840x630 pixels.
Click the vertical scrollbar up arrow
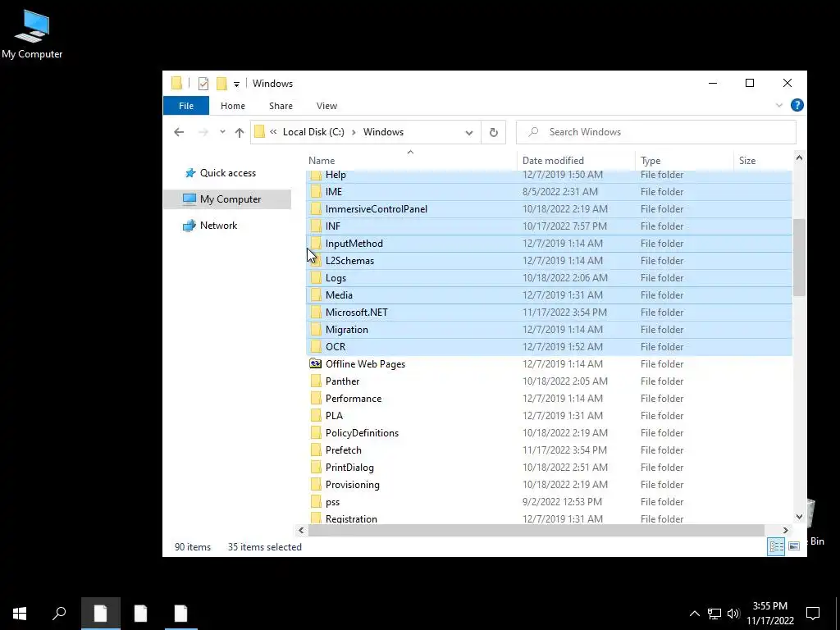pyautogui.click(x=799, y=158)
